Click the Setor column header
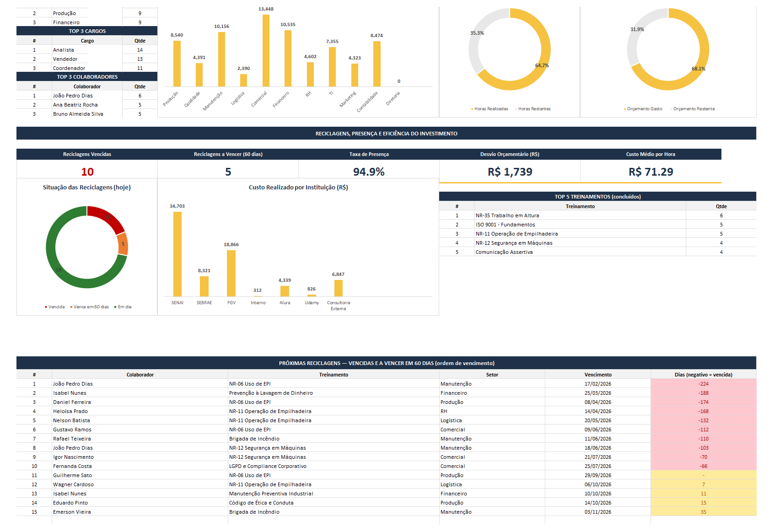Screen dimensions: 774x532 click(492, 375)
